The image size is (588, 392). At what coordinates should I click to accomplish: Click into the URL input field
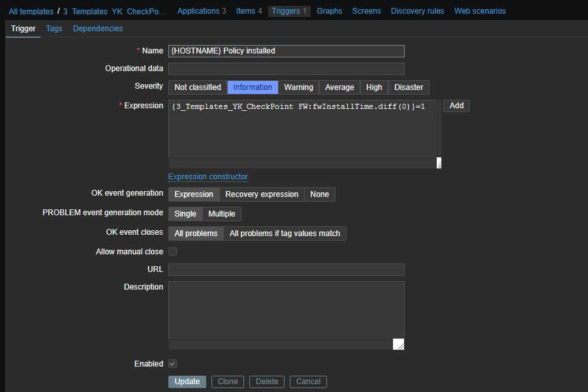pyautogui.click(x=286, y=269)
